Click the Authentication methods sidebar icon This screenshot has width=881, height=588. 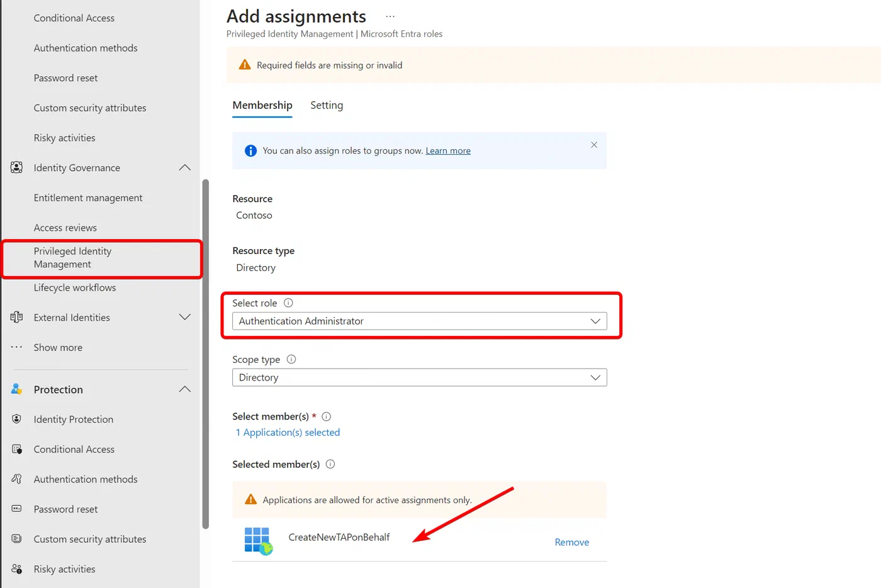coord(16,479)
